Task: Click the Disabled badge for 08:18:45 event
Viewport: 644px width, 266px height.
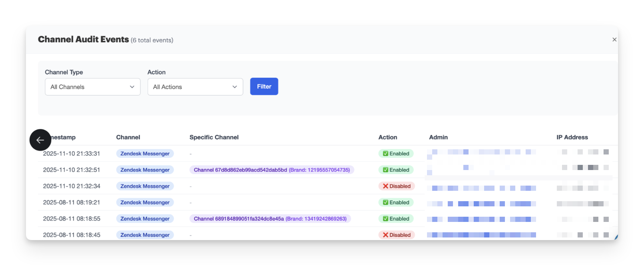Action: (x=396, y=235)
